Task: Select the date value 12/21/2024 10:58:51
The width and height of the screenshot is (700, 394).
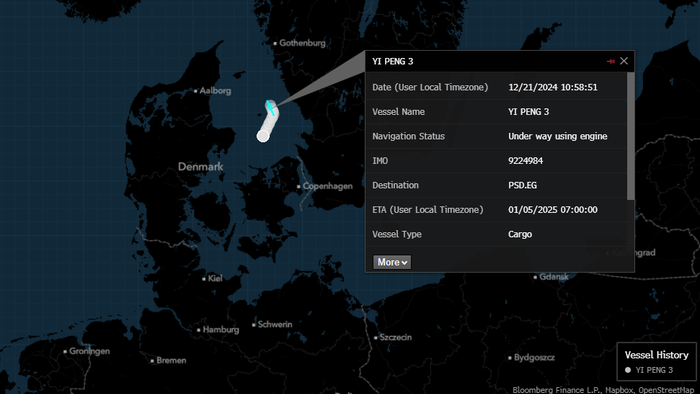Action: (x=553, y=87)
